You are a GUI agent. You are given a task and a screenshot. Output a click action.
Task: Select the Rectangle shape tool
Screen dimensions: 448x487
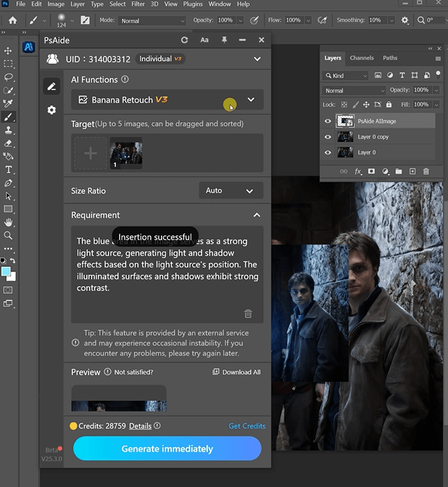tap(8, 209)
